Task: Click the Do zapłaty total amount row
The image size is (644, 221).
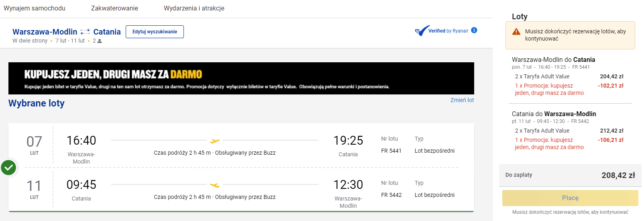Action: [570, 175]
